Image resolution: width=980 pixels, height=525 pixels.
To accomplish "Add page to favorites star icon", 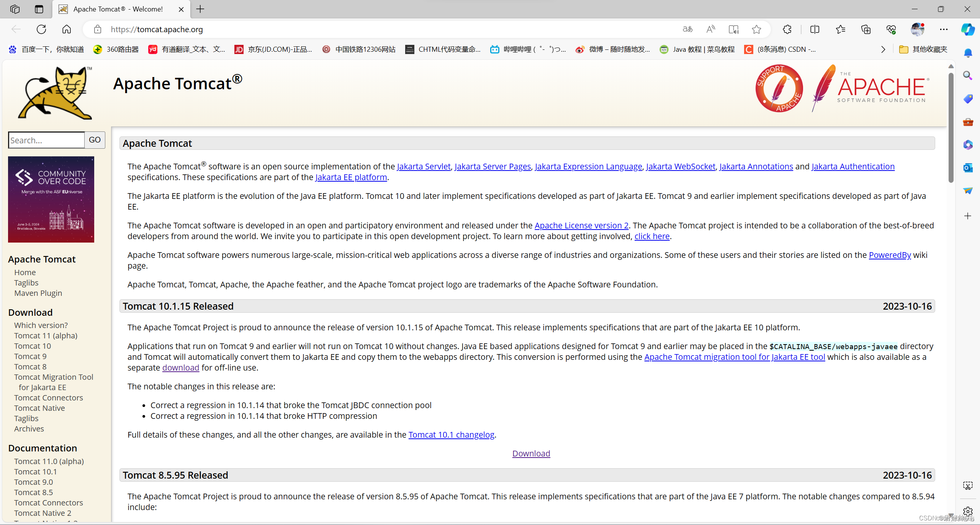I will point(756,29).
